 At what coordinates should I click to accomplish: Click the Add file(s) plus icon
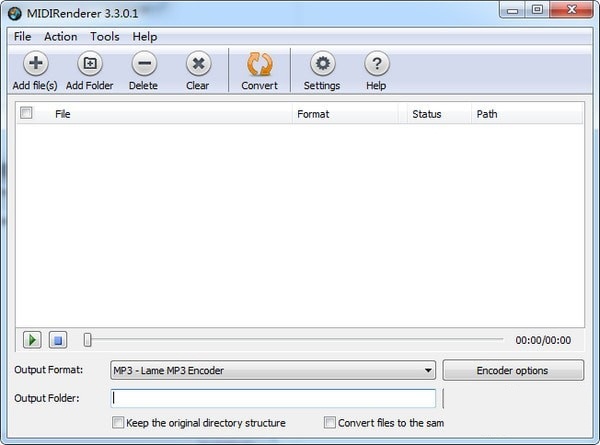(x=36, y=64)
